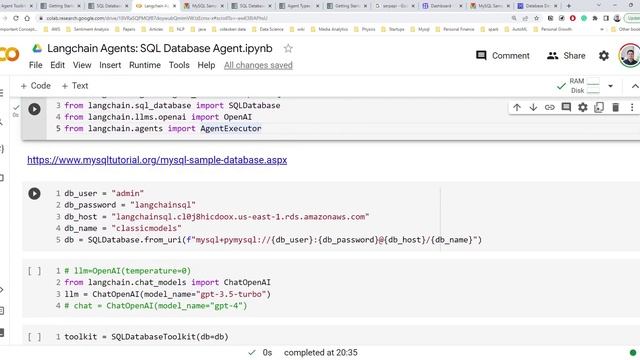Open the AWS bookmarks folder
The height and width of the screenshot is (360, 640).
[52, 29]
